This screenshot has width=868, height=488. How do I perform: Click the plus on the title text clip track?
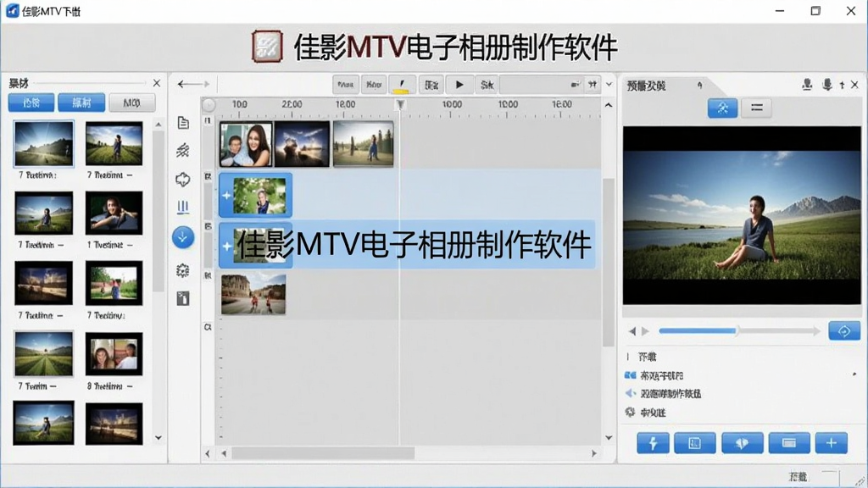click(x=226, y=246)
